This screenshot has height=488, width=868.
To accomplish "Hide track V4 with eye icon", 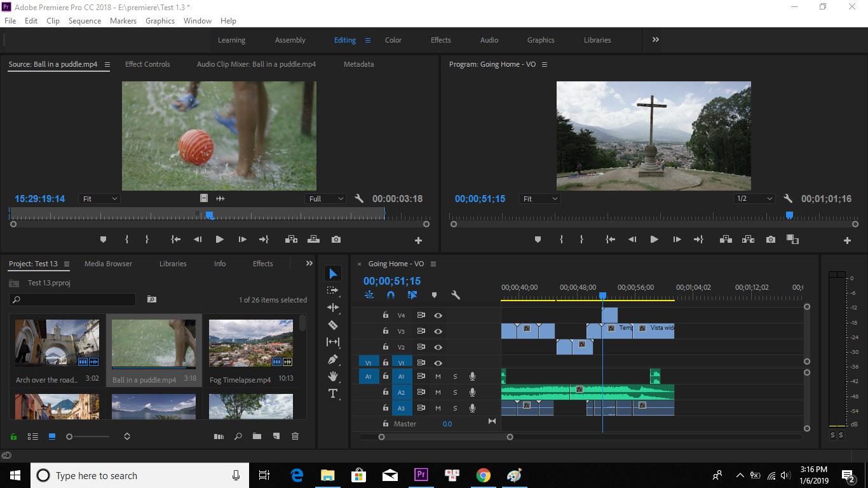I will [x=438, y=315].
